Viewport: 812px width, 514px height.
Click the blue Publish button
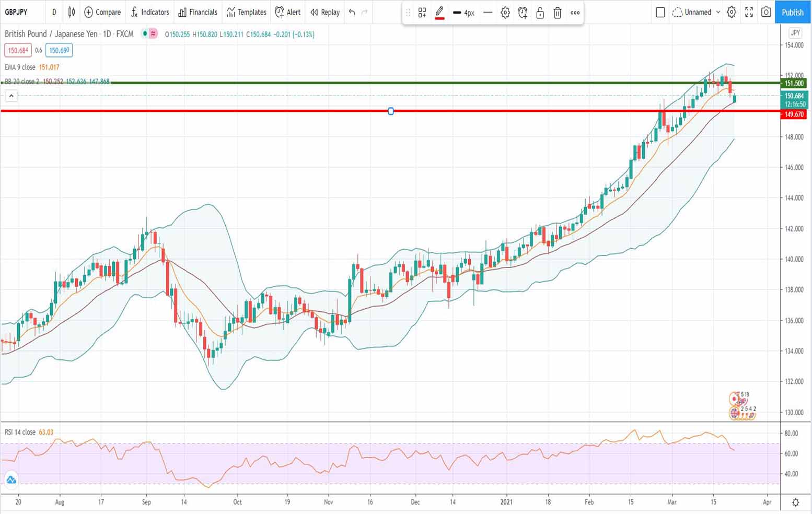(x=792, y=12)
